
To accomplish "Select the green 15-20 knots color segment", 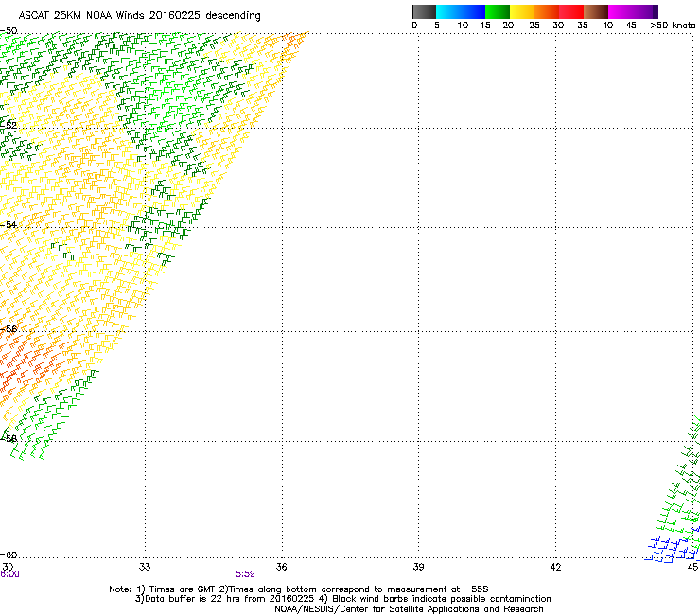I will pos(498,11).
